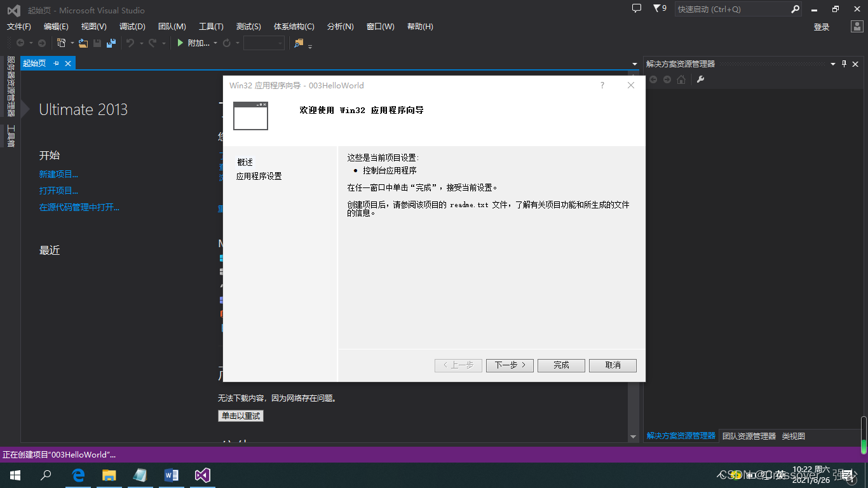This screenshot has width=868, height=488.
Task: Open the Windows Start menu
Action: (x=15, y=475)
